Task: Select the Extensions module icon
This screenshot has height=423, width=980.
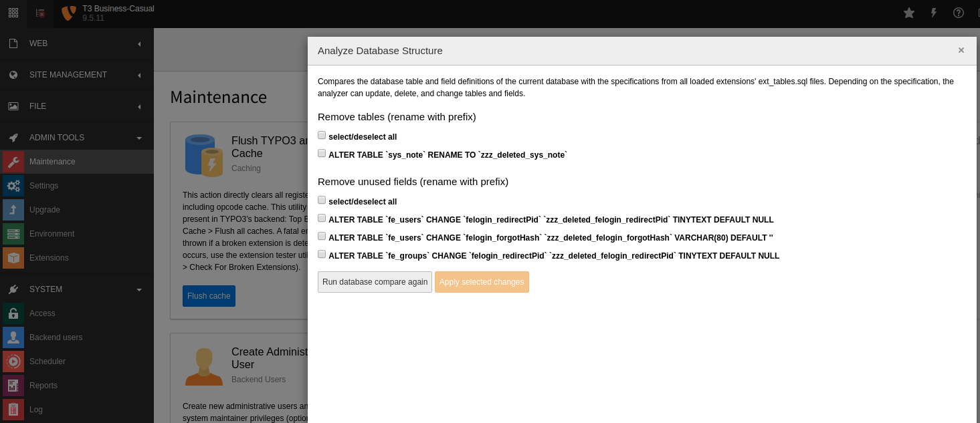Action: click(13, 258)
